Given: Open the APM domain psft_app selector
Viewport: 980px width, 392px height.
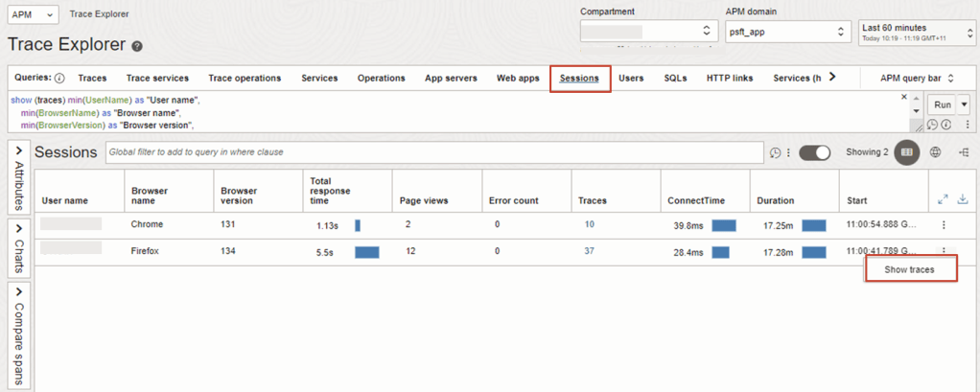Looking at the screenshot, I should click(787, 32).
